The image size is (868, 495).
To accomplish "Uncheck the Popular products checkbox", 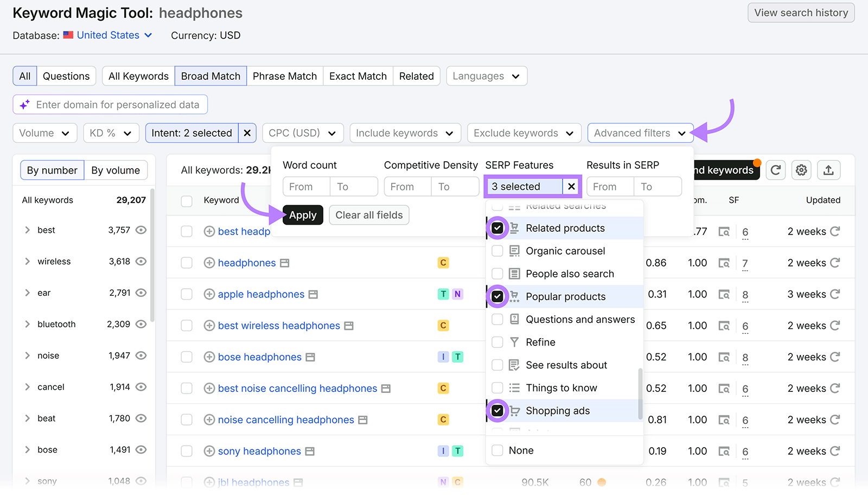I will [x=497, y=296].
